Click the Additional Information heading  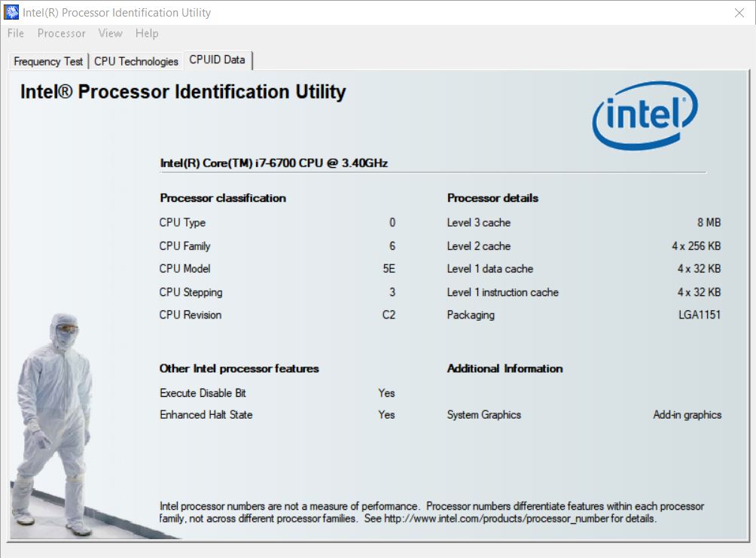pyautogui.click(x=505, y=368)
